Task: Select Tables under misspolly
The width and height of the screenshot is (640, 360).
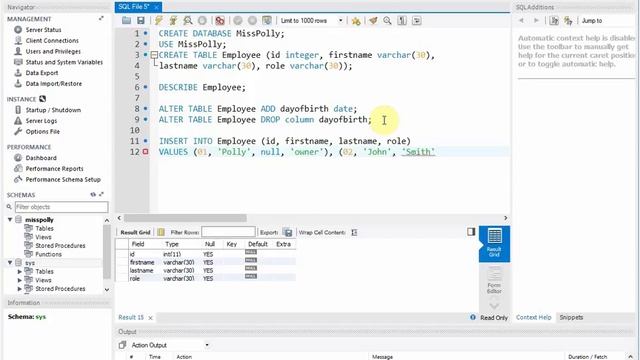Action: pyautogui.click(x=44, y=229)
